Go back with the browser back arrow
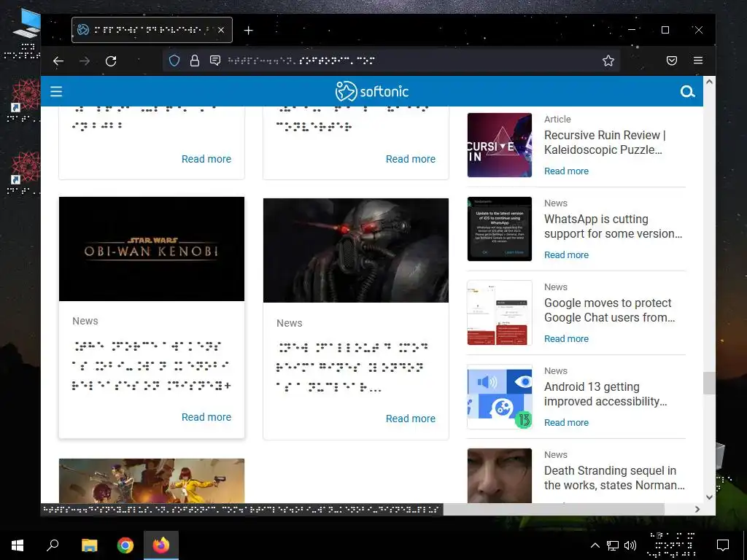The image size is (747, 560). coord(58,61)
